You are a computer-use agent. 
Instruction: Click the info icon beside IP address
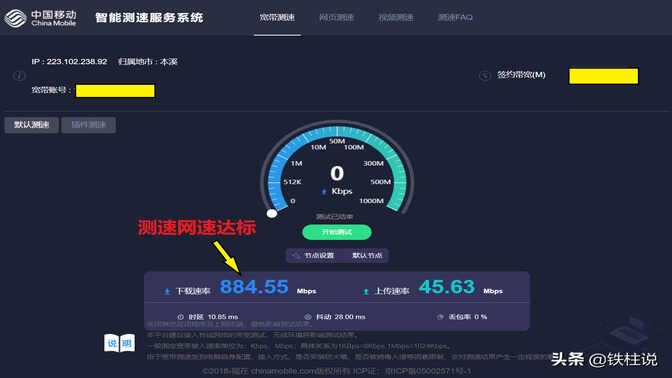coord(19,76)
